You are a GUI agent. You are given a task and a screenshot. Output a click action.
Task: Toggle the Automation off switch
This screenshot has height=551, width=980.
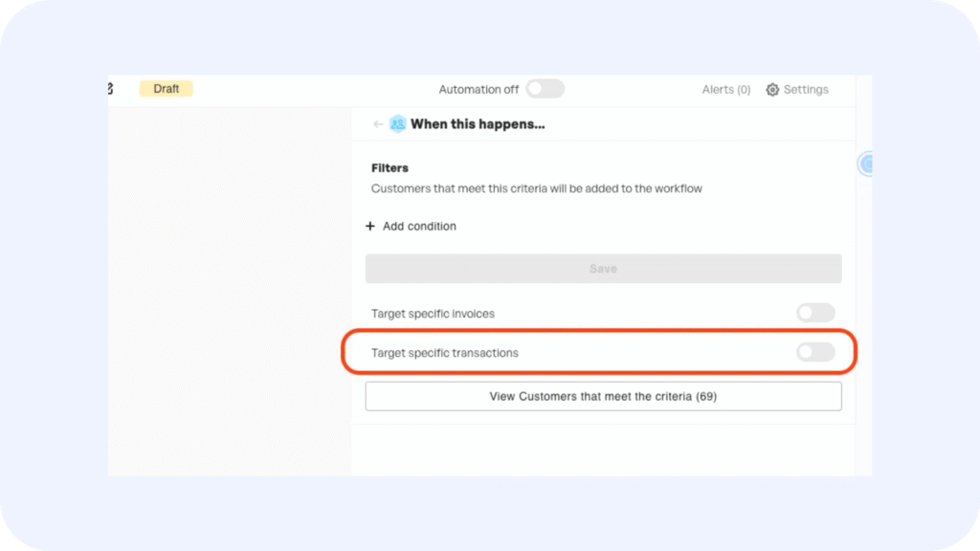545,89
